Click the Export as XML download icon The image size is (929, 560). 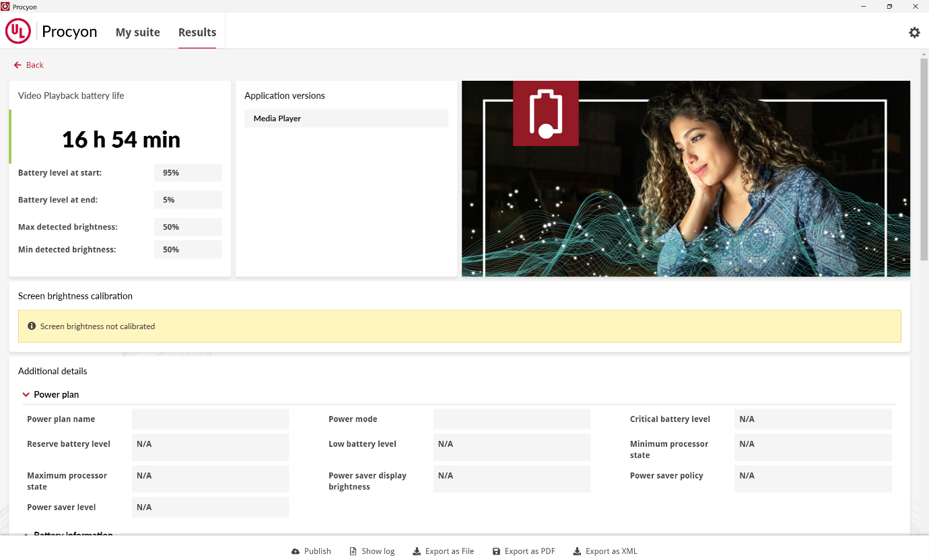point(577,551)
